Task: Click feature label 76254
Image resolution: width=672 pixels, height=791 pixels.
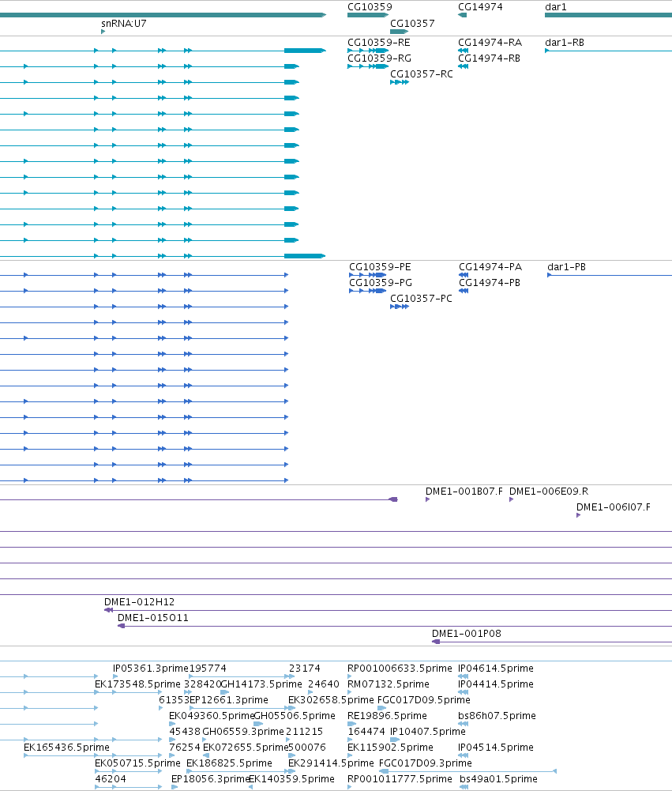Action: 185,748
